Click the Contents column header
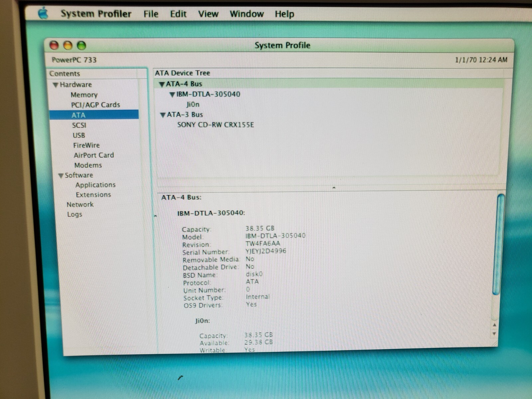 coord(65,73)
